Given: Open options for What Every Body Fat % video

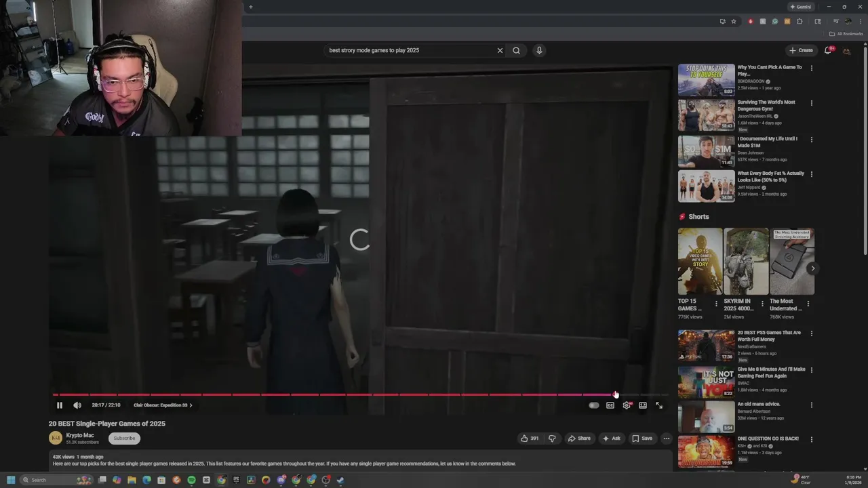Looking at the screenshot, I should pos(811,174).
